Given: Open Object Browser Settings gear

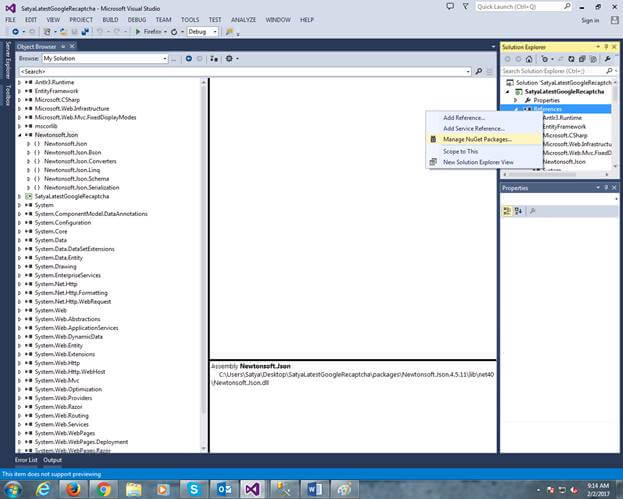Looking at the screenshot, I should point(229,58).
